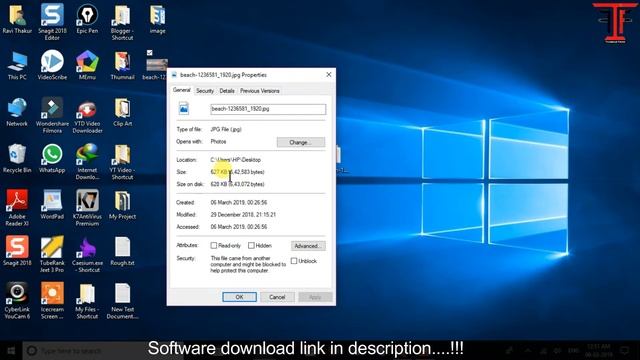Open This PC desktop icon
This screenshot has width=640, height=360.
[x=17, y=65]
